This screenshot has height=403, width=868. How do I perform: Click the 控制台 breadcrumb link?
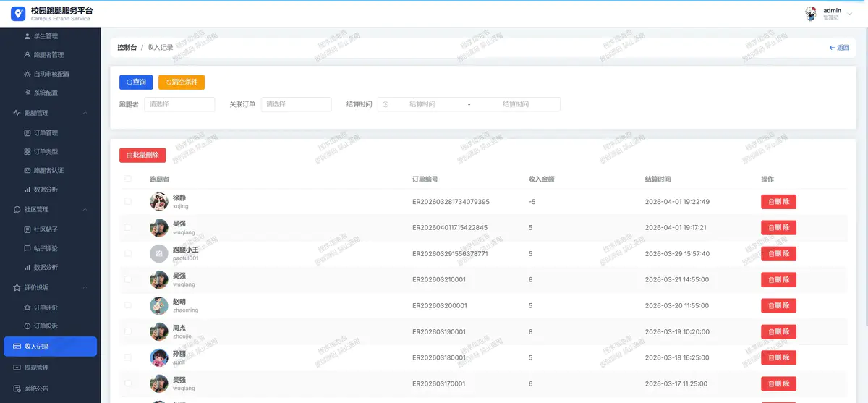127,47
